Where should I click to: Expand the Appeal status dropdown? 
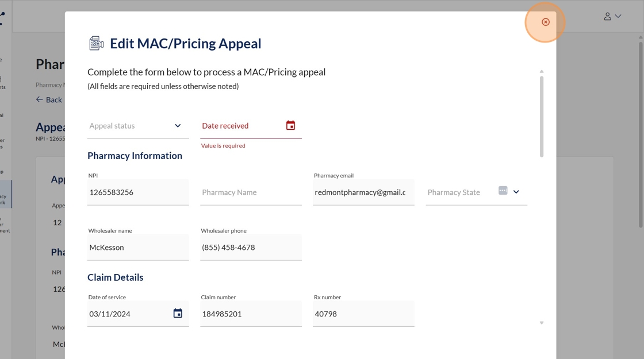(178, 126)
